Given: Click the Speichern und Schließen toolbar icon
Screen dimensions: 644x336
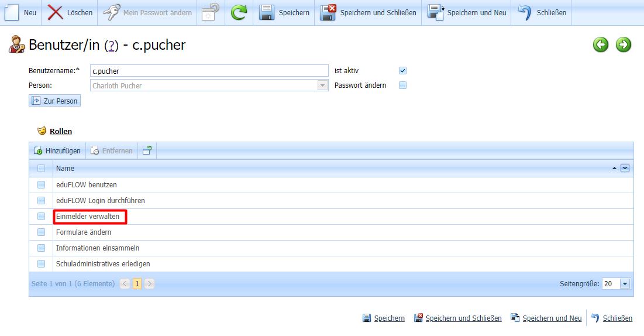Looking at the screenshot, I should (x=328, y=12).
